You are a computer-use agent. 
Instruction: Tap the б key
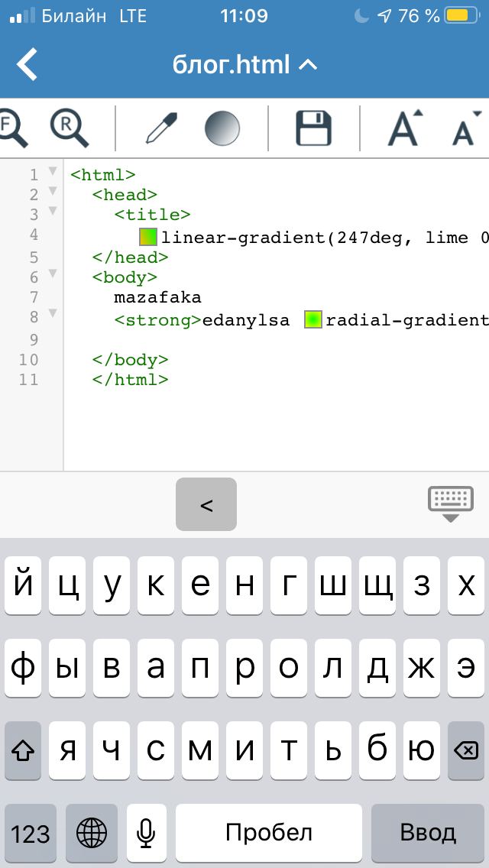377,750
